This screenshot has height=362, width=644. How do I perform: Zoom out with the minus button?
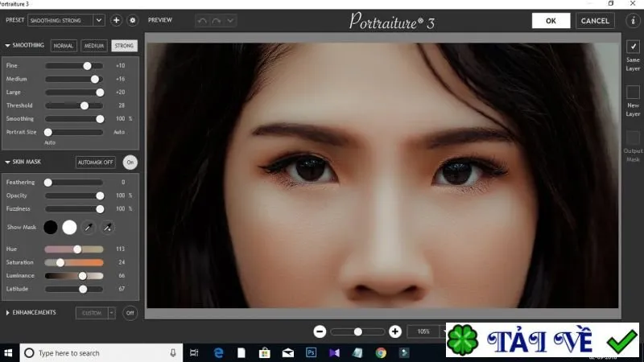pyautogui.click(x=320, y=331)
